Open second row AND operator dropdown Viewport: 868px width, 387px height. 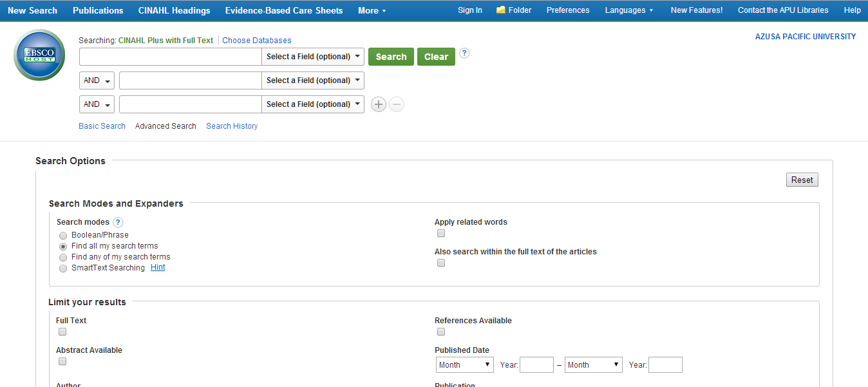tap(97, 80)
